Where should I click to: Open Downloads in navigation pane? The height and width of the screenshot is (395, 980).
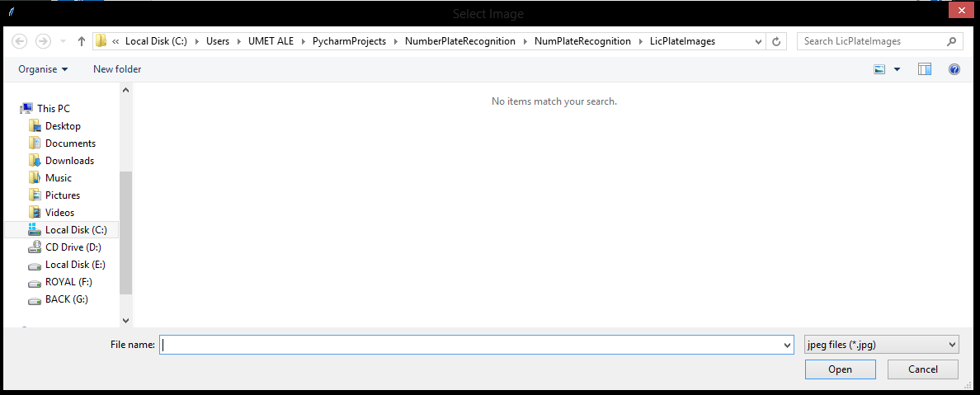[x=70, y=161]
